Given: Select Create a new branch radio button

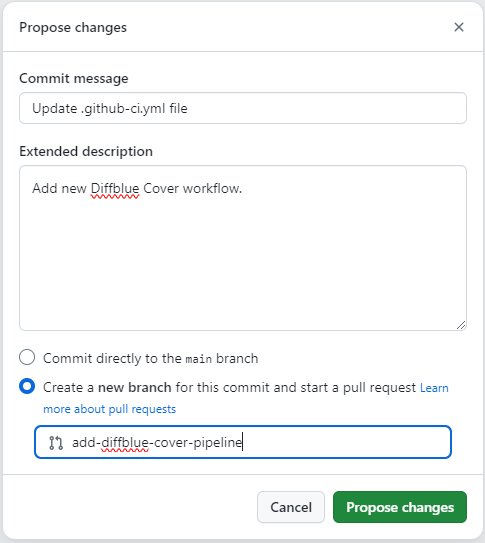Looking at the screenshot, I should coord(27,386).
